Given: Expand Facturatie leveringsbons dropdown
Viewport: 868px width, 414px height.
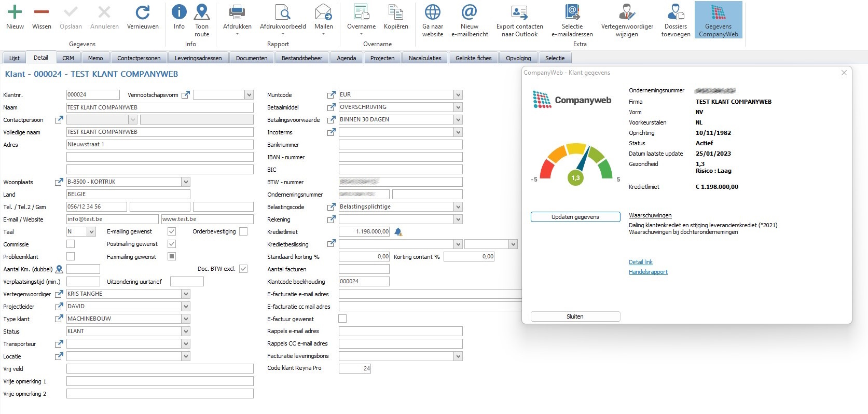Looking at the screenshot, I should point(458,356).
